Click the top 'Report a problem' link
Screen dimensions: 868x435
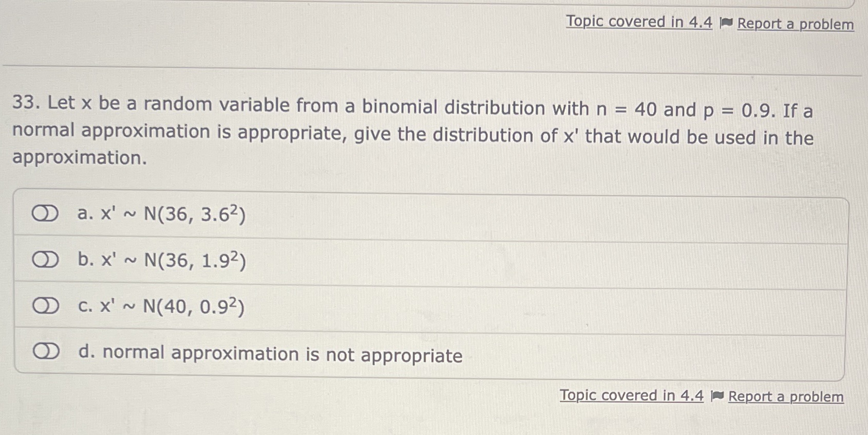click(x=797, y=24)
